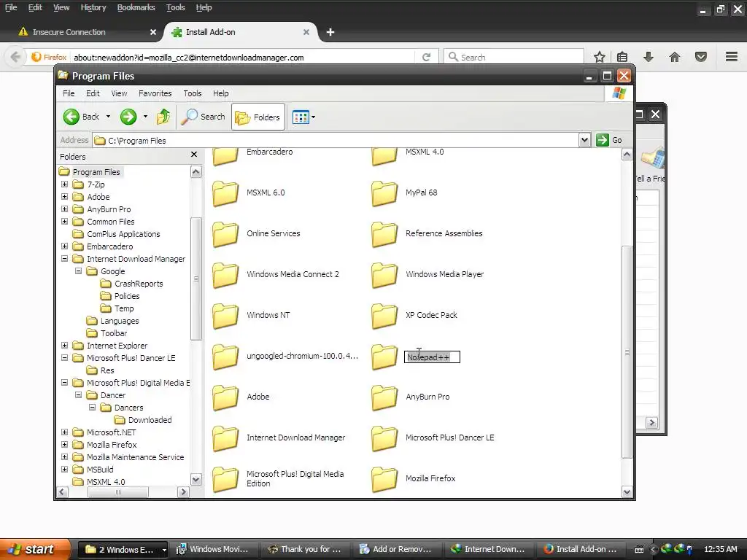Expand Mozilla Firefox tree node

[65, 444]
